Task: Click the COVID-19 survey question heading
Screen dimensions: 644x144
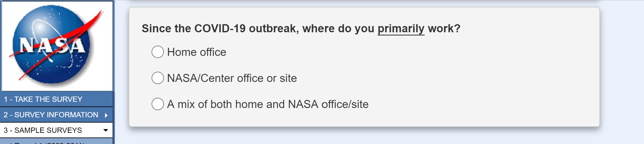Action: [x=301, y=29]
